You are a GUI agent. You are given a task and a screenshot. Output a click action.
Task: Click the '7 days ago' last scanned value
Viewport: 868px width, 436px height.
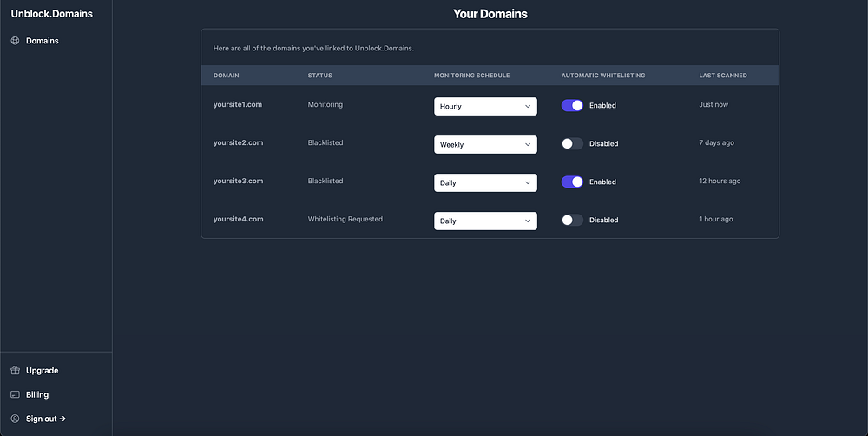[716, 142]
